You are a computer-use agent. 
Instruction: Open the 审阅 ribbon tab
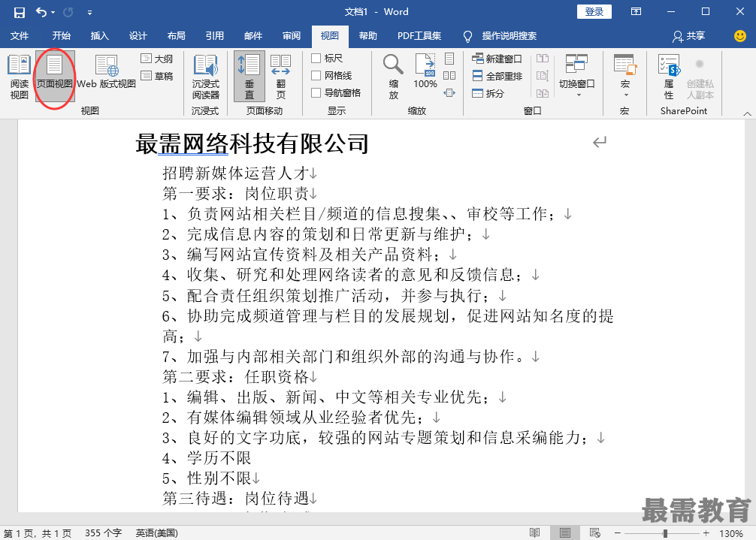pyautogui.click(x=292, y=35)
